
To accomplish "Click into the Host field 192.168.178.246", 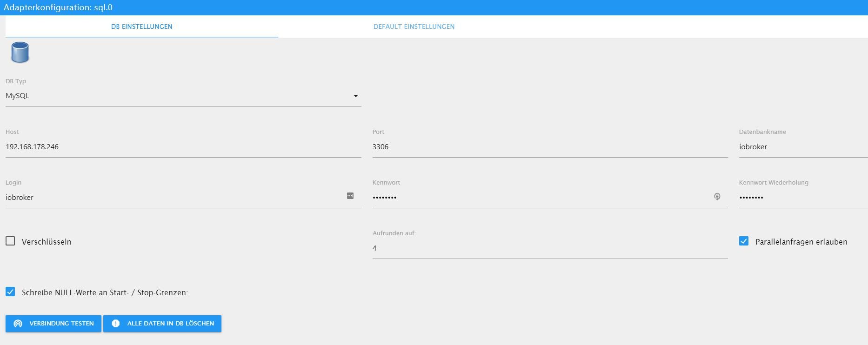I will point(183,147).
